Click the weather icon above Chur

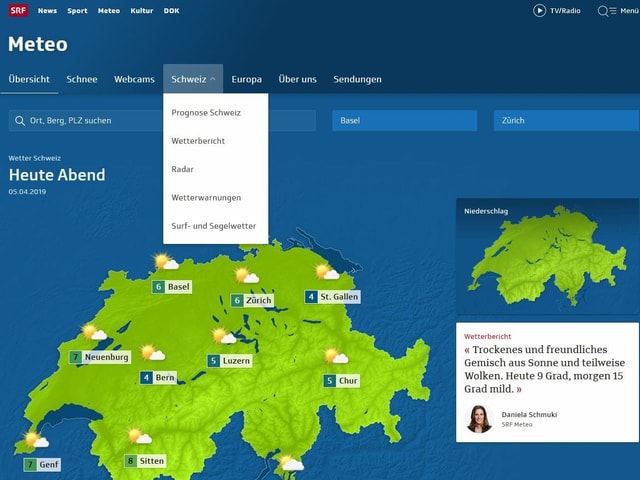pyautogui.click(x=336, y=356)
